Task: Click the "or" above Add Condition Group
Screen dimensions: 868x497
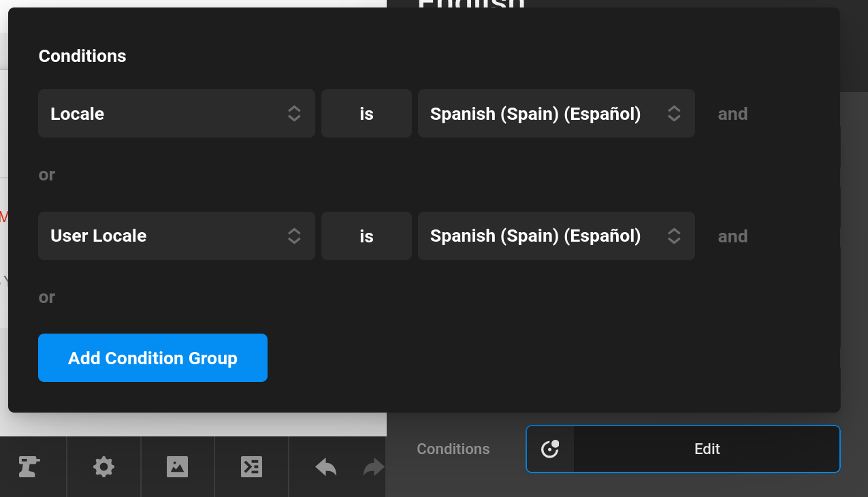Action: click(x=47, y=298)
